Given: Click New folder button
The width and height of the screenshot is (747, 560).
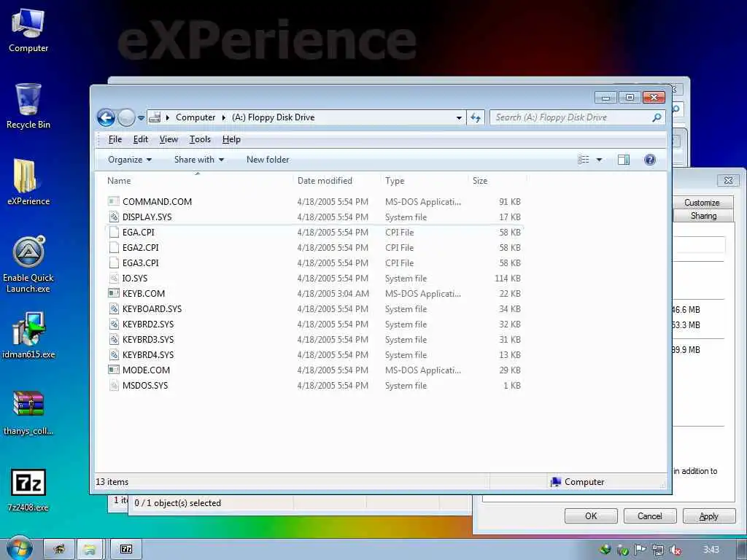Looking at the screenshot, I should pos(268,160).
